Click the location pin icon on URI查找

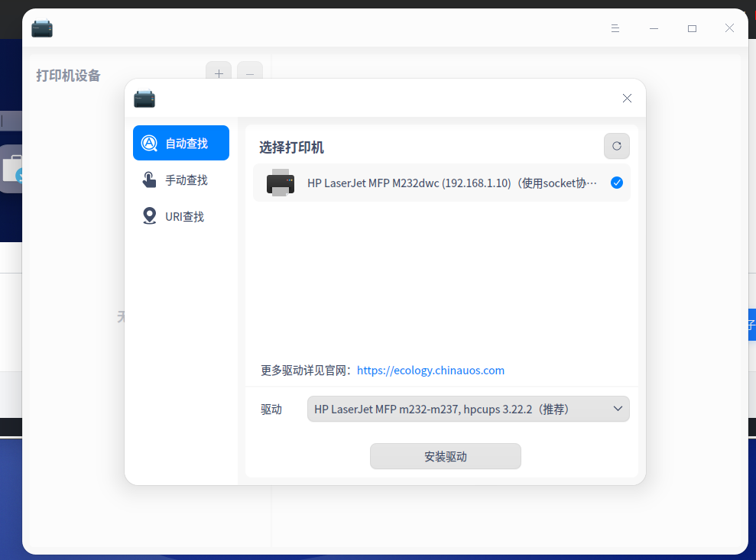[x=150, y=216]
